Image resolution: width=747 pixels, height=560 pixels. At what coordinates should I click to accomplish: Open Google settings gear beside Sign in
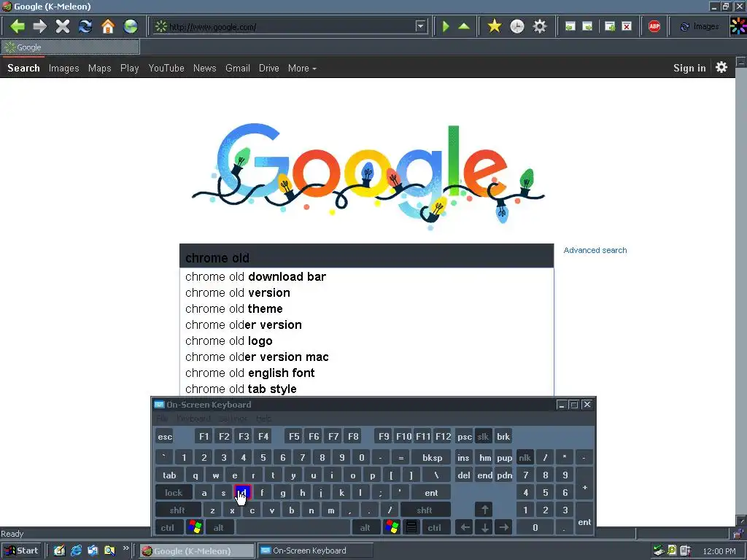(x=721, y=67)
